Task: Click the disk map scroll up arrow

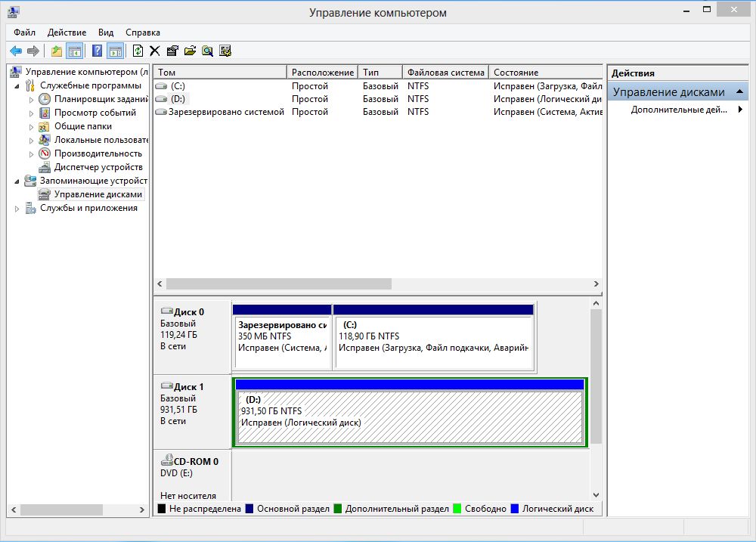Action: point(596,303)
